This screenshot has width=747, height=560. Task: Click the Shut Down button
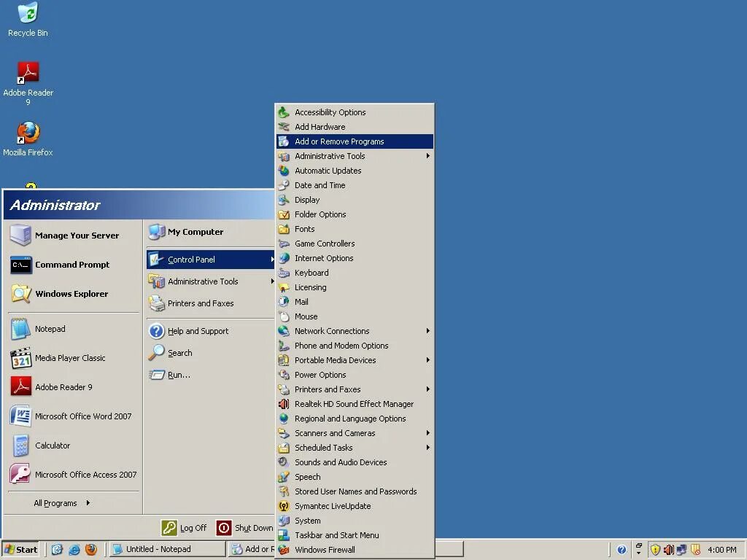pos(245,528)
